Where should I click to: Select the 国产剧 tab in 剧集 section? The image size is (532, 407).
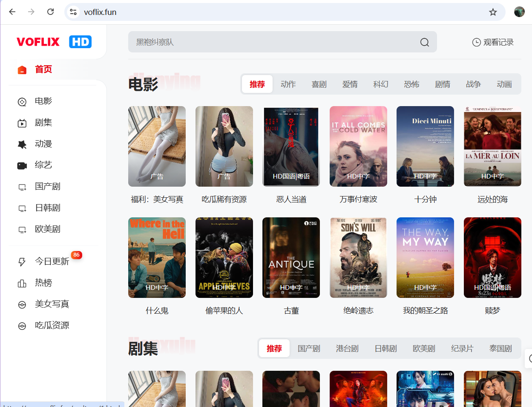(x=309, y=349)
